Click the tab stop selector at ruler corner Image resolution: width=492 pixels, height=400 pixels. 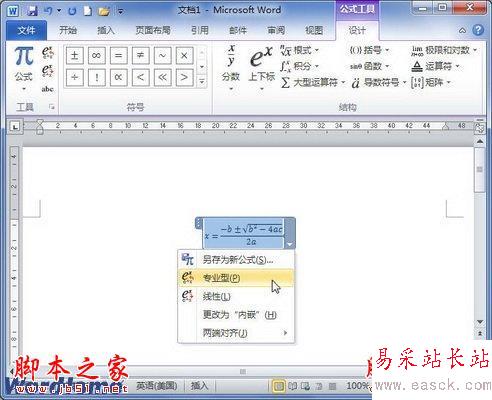15,126
